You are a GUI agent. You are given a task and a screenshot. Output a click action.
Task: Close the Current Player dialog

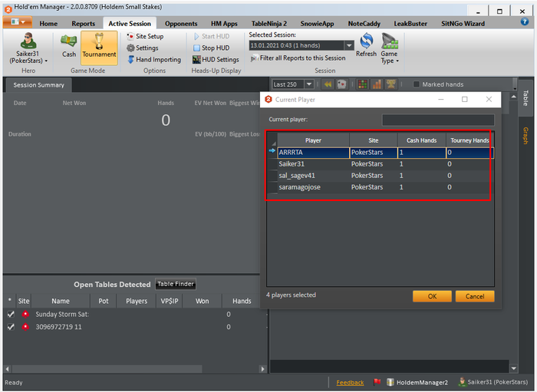[489, 99]
